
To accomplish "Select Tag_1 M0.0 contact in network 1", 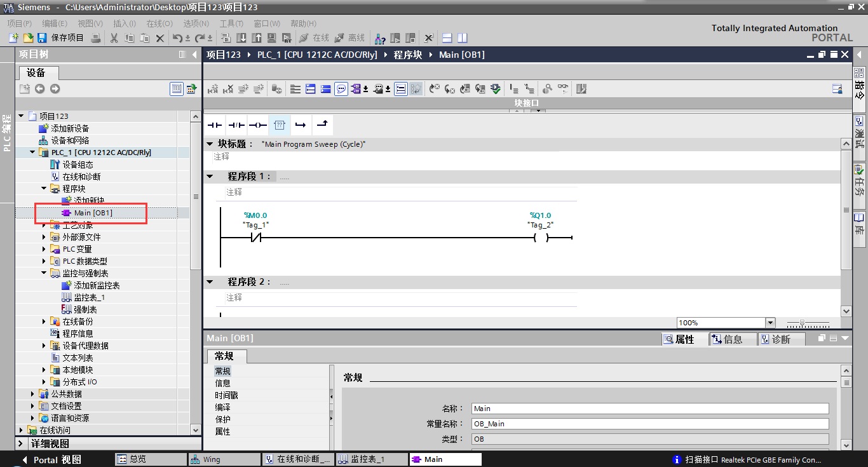I will click(255, 238).
